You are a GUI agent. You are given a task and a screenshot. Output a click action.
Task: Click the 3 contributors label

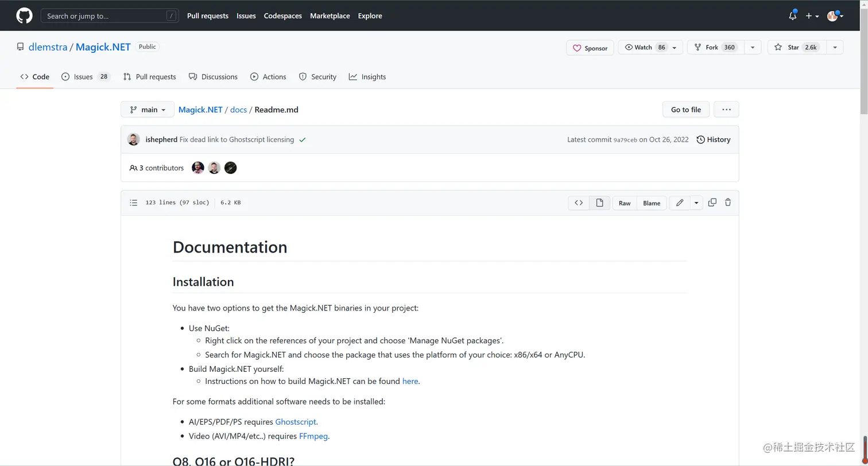tap(157, 168)
